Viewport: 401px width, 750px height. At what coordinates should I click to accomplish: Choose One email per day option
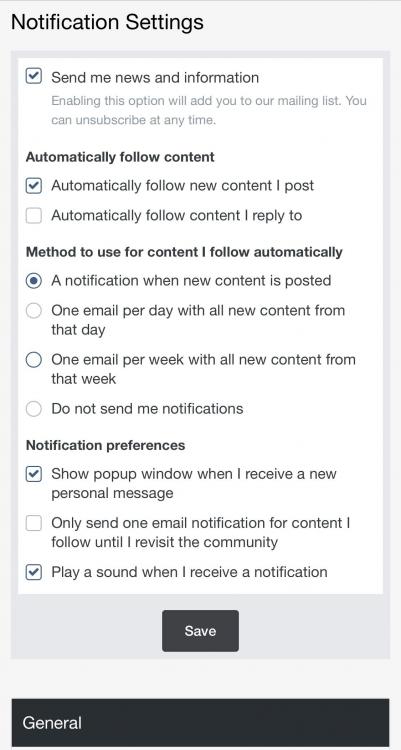(33, 310)
